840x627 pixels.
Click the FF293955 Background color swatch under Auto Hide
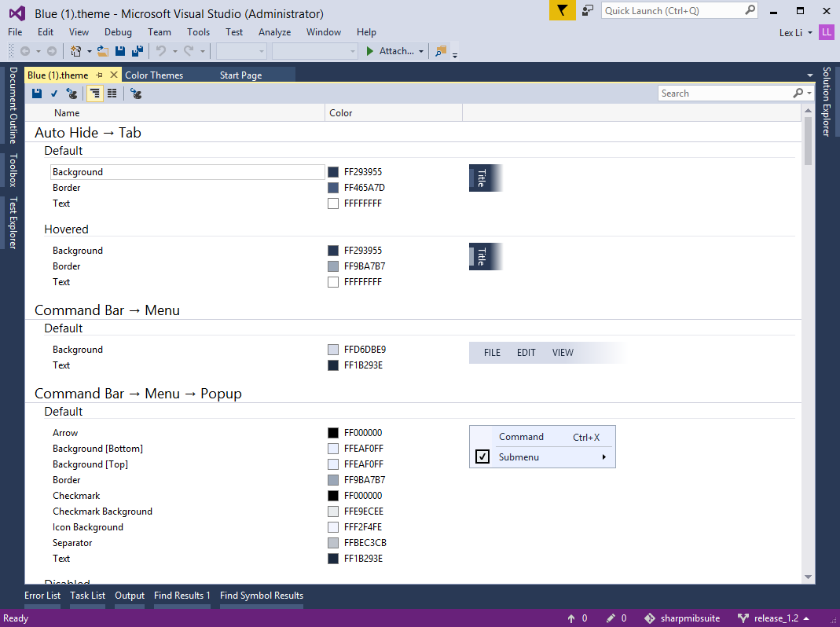[x=333, y=171]
